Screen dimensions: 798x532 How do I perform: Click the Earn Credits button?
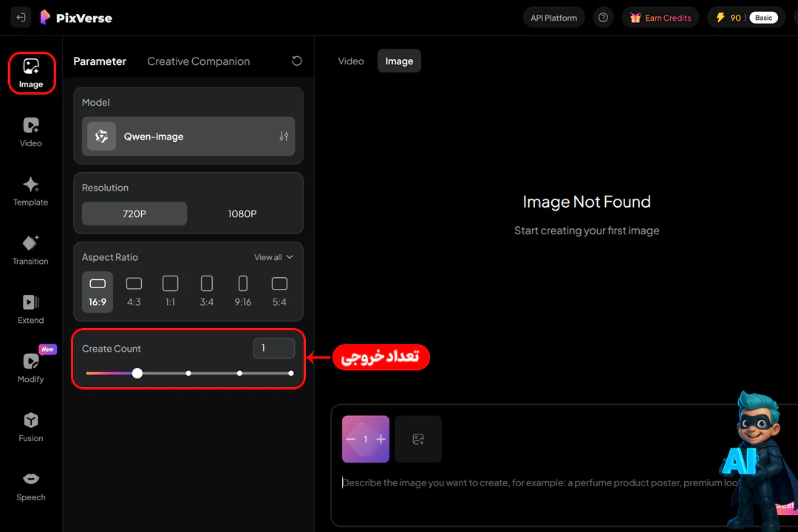pyautogui.click(x=661, y=18)
